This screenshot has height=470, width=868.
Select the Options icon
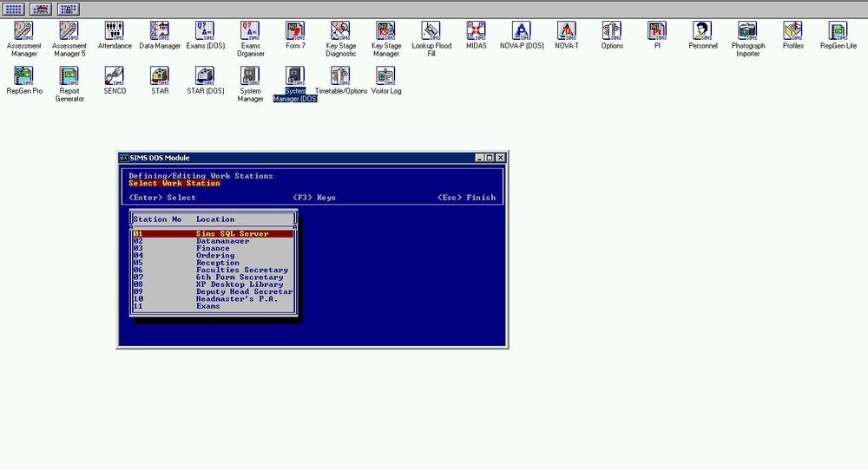[612, 30]
